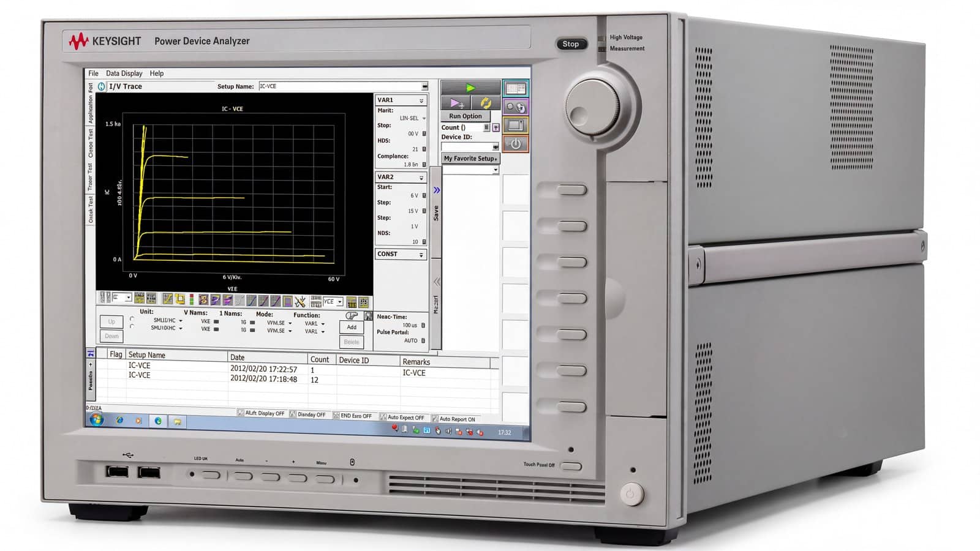Click the purple-bordered configuration icon
The width and height of the screenshot is (980, 551).
tap(515, 107)
